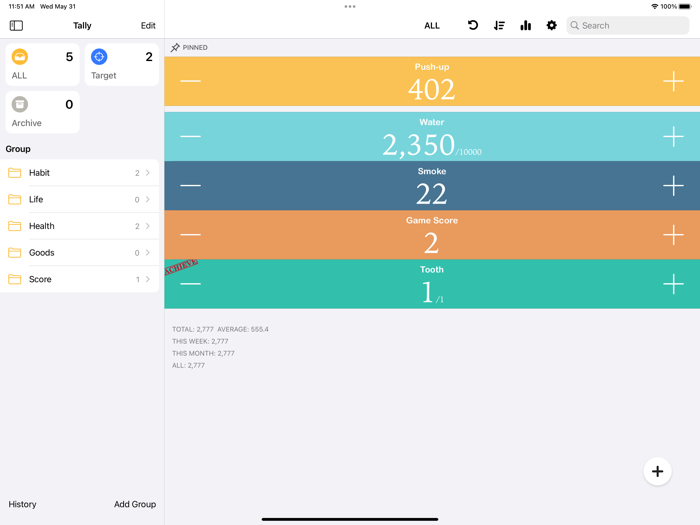The width and height of the screenshot is (700, 525).
Task: Tap the Push-up value 402
Action: 431,89
